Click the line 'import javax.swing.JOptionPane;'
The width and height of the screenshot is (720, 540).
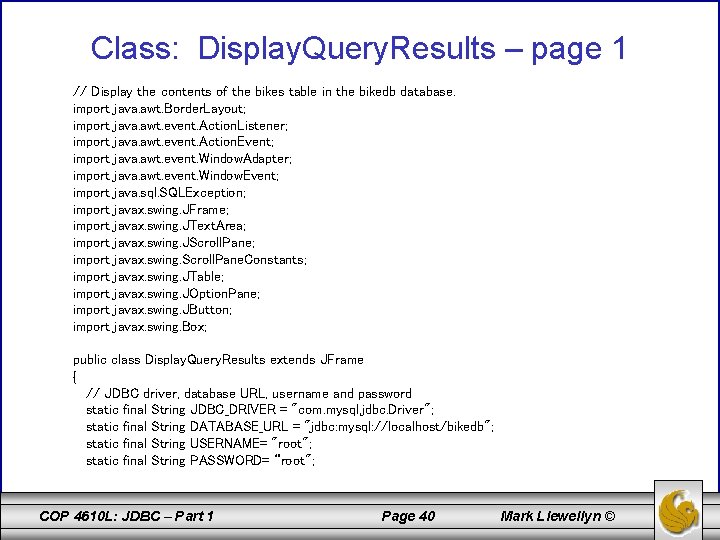coord(166,293)
